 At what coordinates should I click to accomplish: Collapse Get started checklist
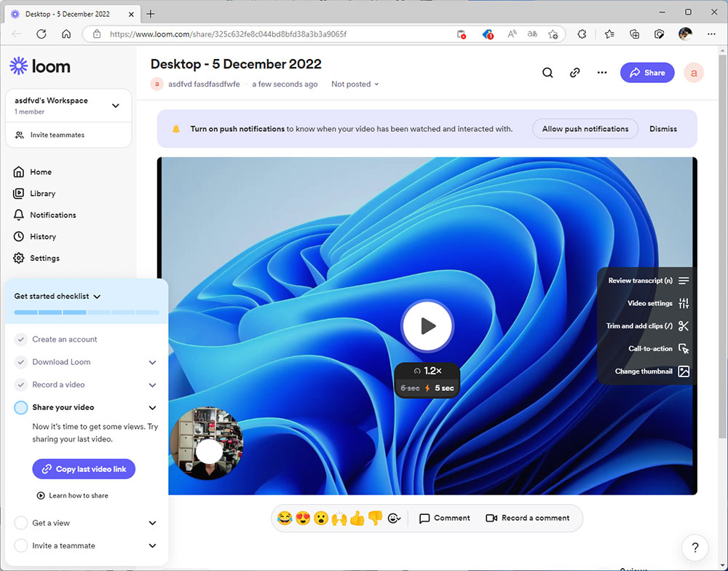click(x=97, y=296)
